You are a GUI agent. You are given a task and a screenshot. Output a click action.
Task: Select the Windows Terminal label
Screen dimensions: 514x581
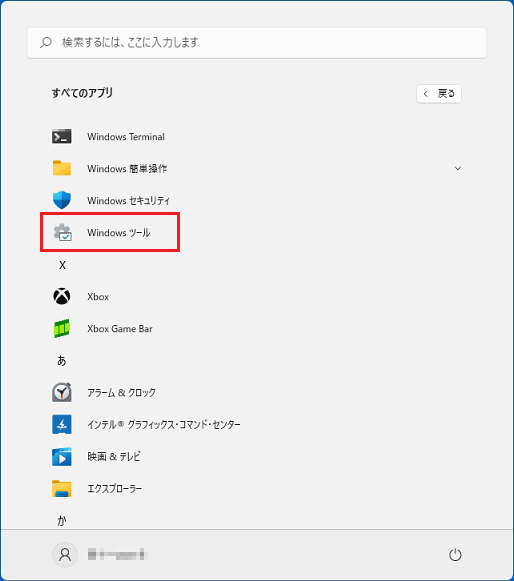(x=126, y=137)
